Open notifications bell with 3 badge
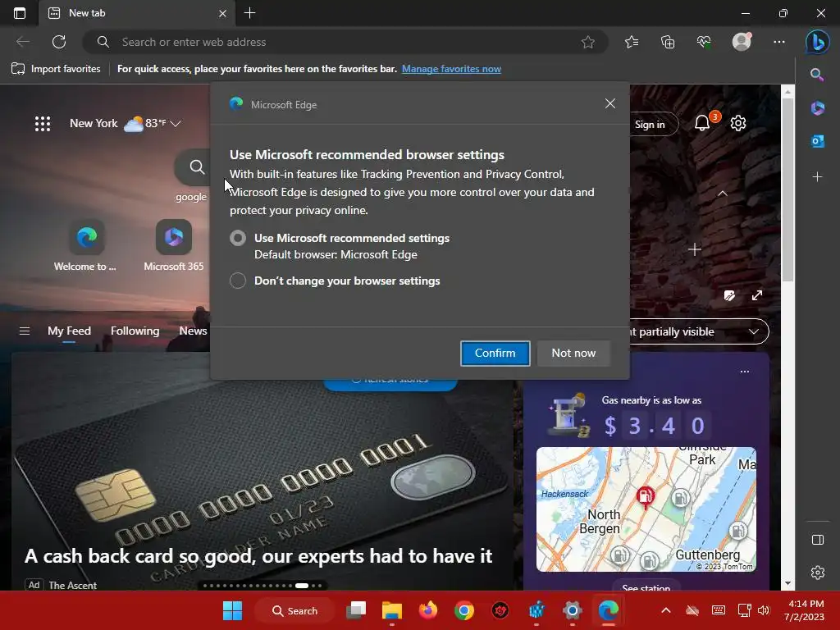 (703, 123)
